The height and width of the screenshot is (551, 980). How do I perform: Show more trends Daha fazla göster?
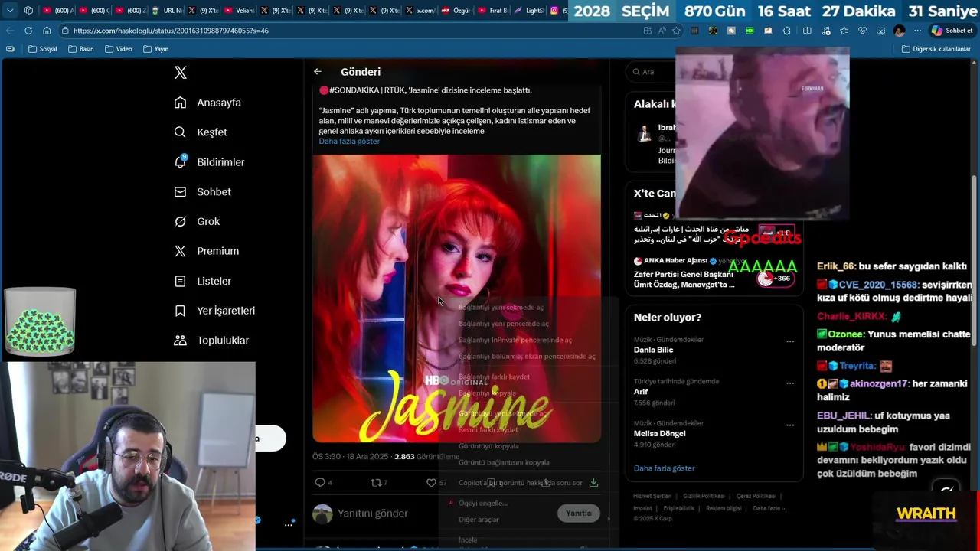pyautogui.click(x=664, y=468)
